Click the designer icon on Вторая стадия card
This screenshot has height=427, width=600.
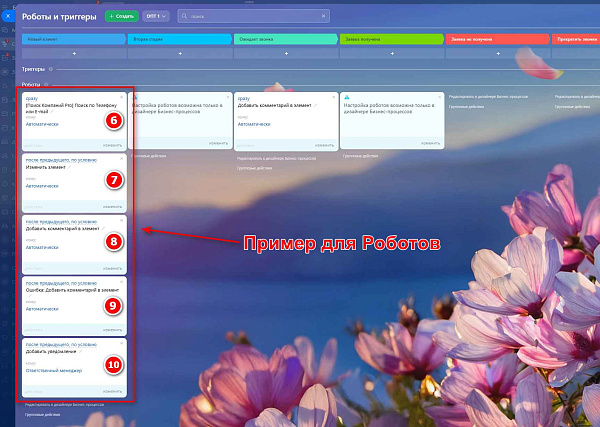[x=135, y=98]
